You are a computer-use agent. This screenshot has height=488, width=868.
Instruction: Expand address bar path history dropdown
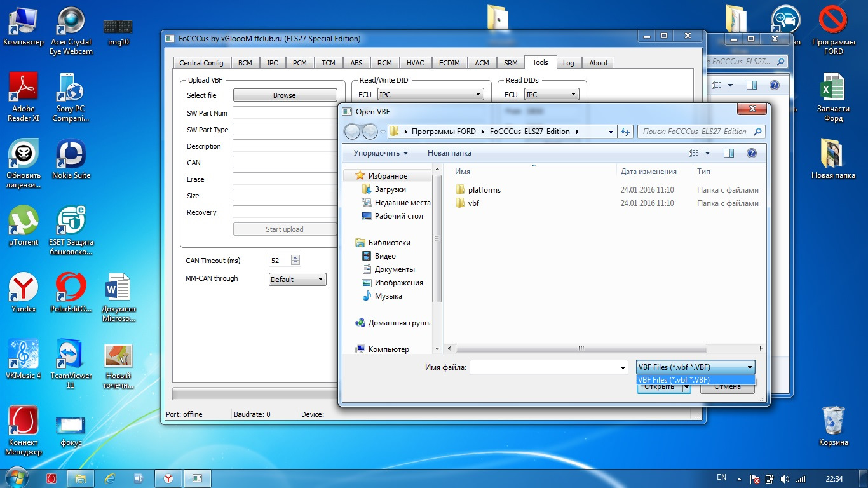pos(611,132)
